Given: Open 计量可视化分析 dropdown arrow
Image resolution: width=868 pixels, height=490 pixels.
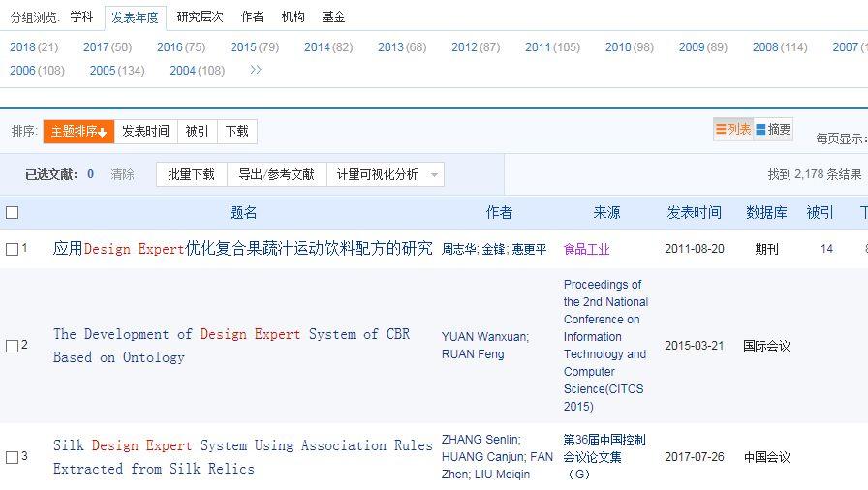Looking at the screenshot, I should click(x=434, y=175).
